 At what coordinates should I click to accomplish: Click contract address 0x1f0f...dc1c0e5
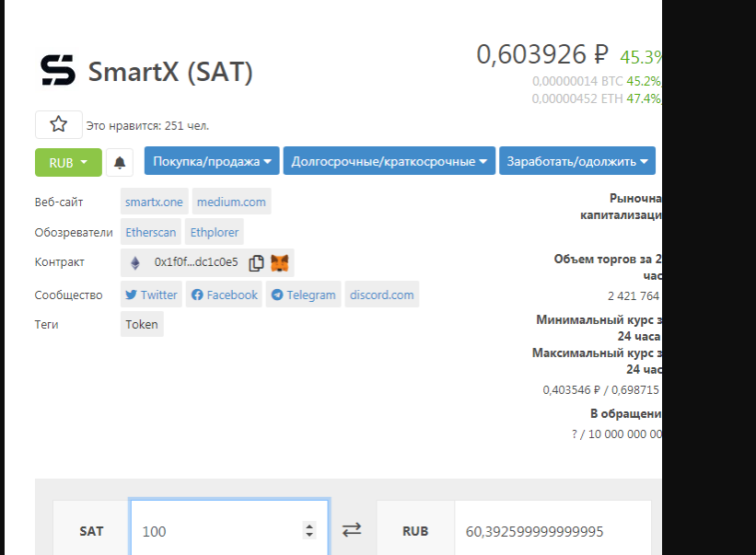pyautogui.click(x=196, y=262)
